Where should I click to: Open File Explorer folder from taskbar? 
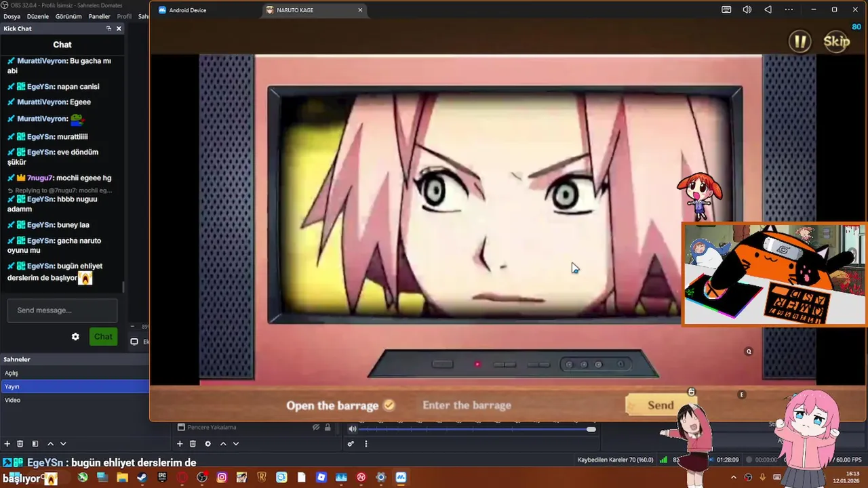pos(122,477)
